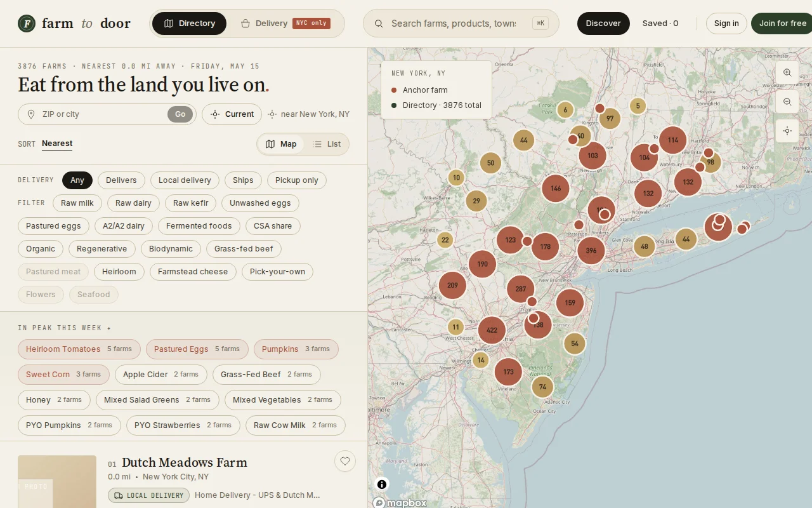Zoom in on the map
Screen dimensions: 812x508
click(787, 72)
